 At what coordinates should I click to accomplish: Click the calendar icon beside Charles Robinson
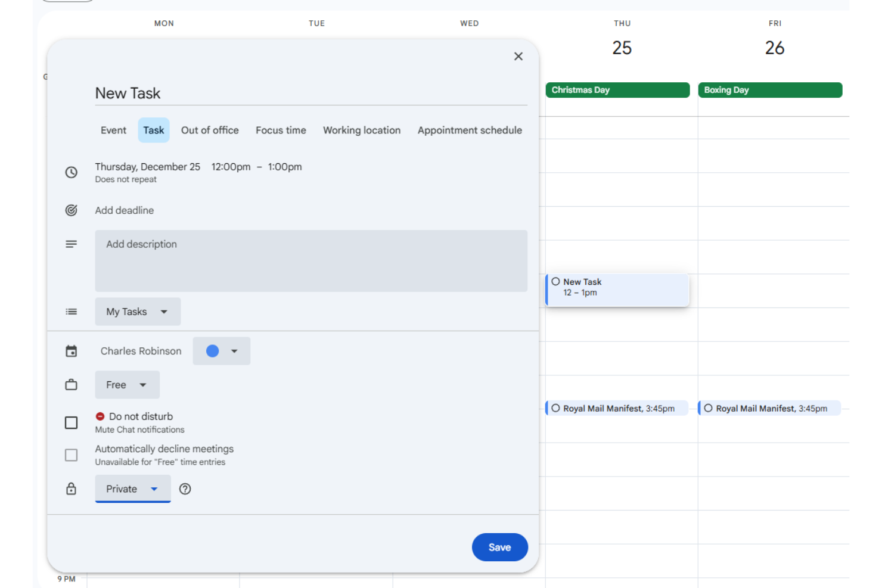(71, 351)
